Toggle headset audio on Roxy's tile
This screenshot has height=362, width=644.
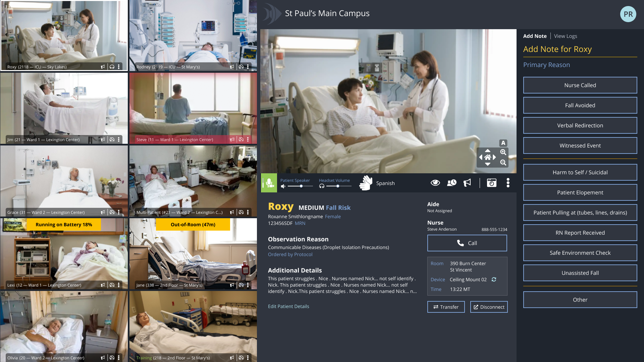point(112,67)
